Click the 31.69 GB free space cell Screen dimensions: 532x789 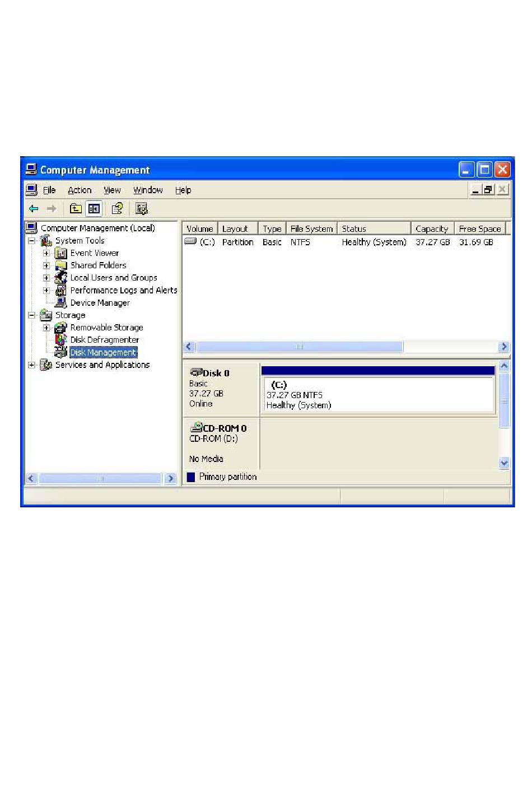[476, 242]
